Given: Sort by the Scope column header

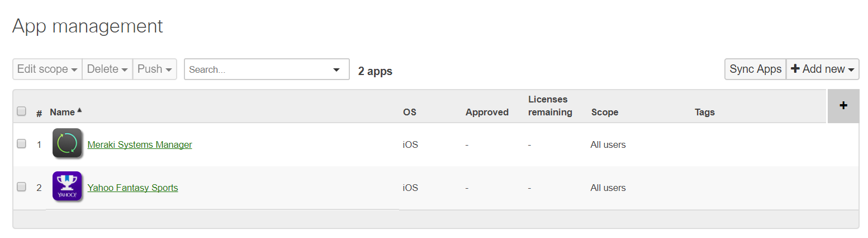Looking at the screenshot, I should tap(605, 112).
